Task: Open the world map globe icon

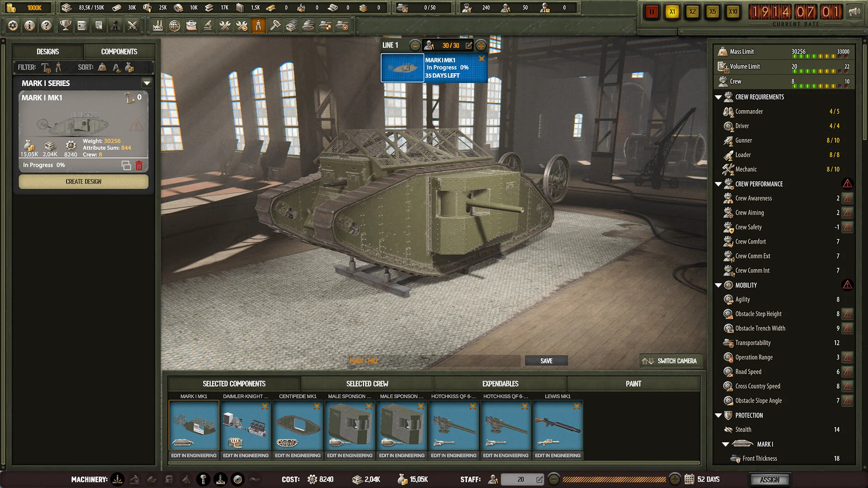Action: [175, 26]
